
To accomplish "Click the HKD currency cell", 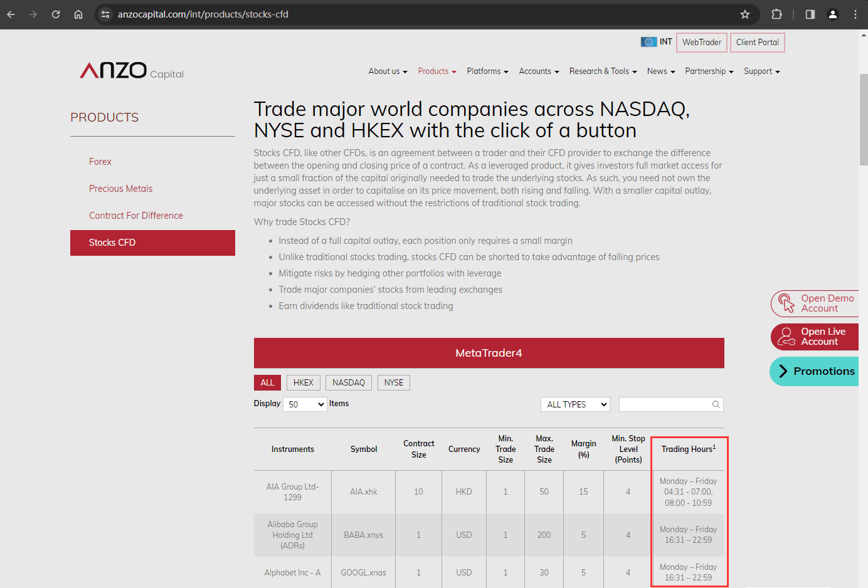I will tap(464, 492).
